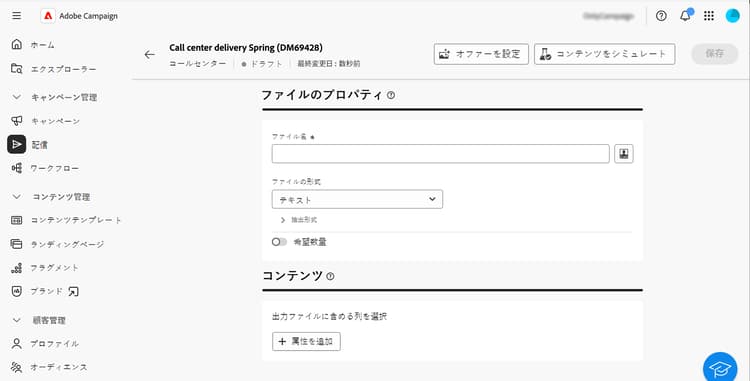
Task: Collapse the 顧客管理 section
Action: coord(17,320)
